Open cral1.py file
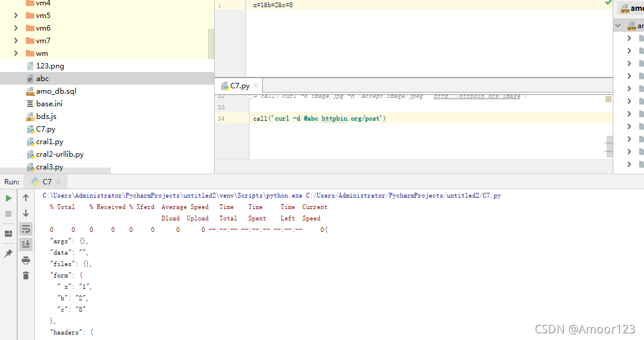Screen dimensions: 644x340 pos(50,142)
